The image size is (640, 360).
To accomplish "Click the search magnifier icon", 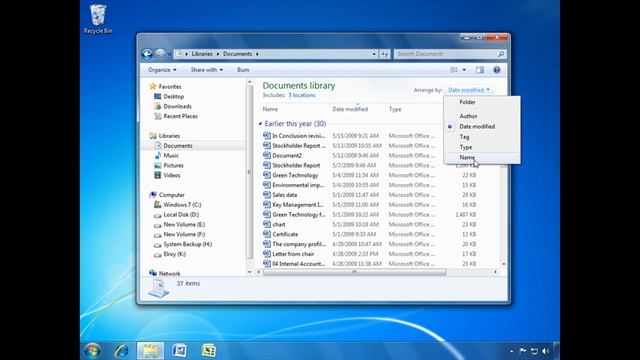I will (x=501, y=54).
